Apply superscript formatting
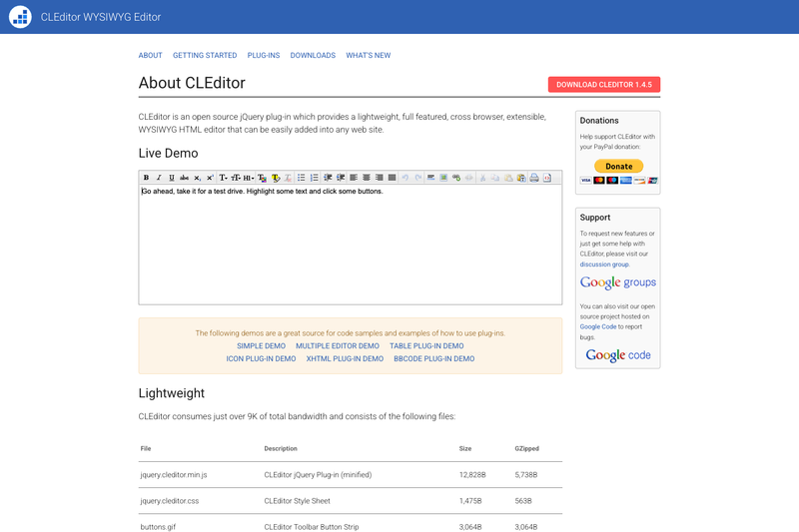 click(210, 178)
